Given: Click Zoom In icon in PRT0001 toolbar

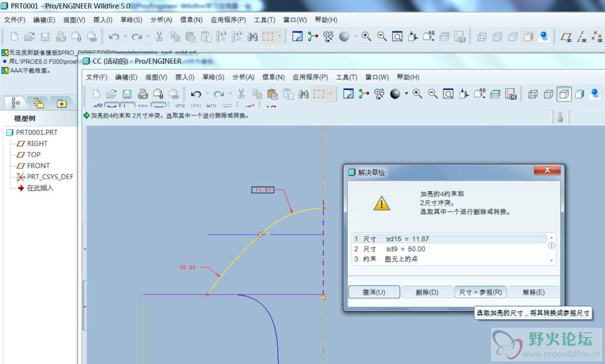Looking at the screenshot, I should click(366, 37).
